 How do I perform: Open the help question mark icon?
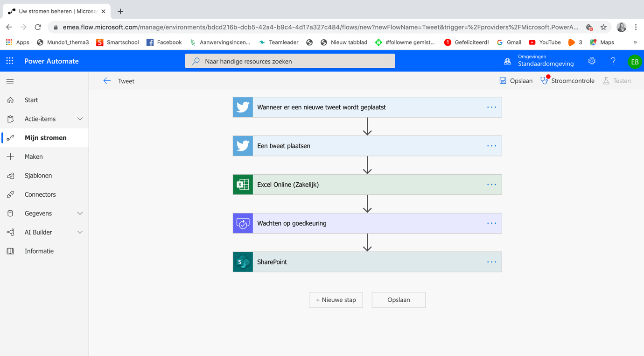coord(613,61)
